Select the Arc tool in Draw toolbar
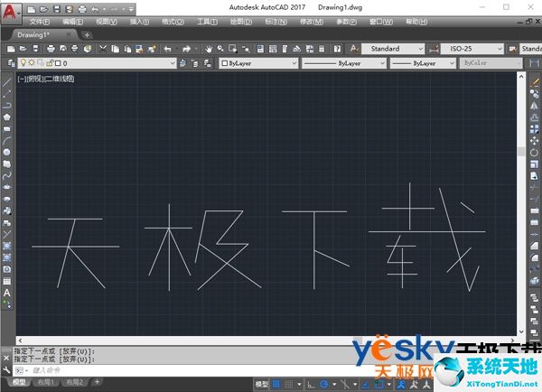 [7, 141]
